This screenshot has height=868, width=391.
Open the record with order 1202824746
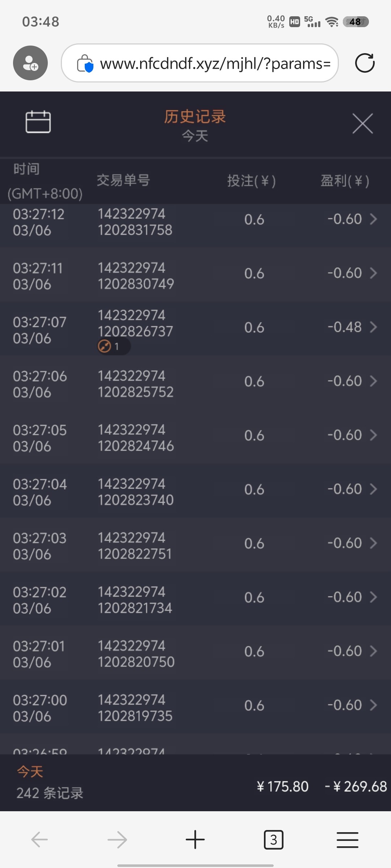(x=136, y=438)
